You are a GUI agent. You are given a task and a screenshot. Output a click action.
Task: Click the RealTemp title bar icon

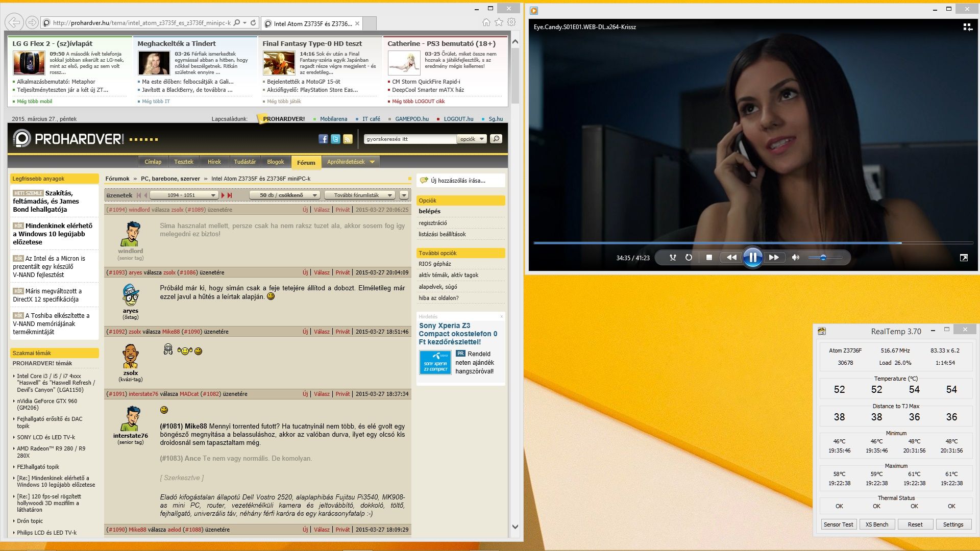point(822,331)
